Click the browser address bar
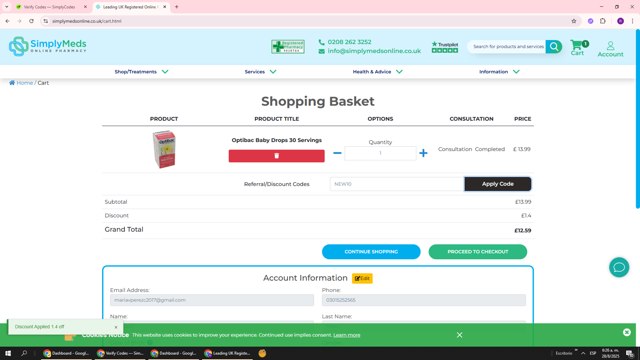The height and width of the screenshot is (360, 640). click(x=306, y=21)
